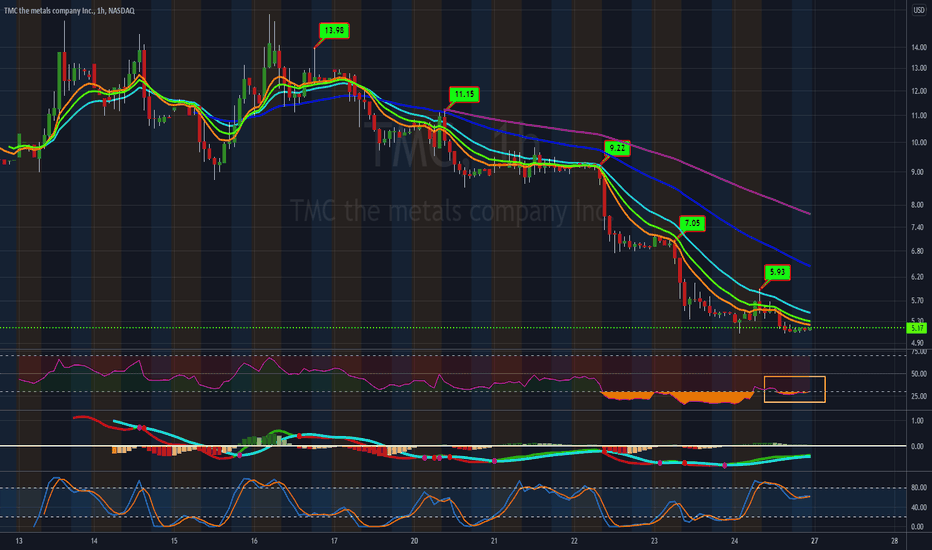Image resolution: width=932 pixels, height=550 pixels.
Task: Click date 17 on the time axis
Action: 334,541
